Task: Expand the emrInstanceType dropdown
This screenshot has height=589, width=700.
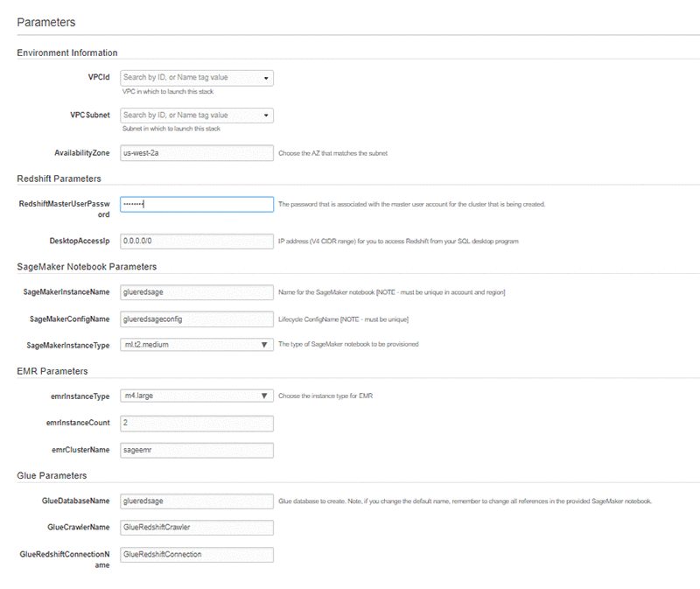Action: (x=196, y=396)
